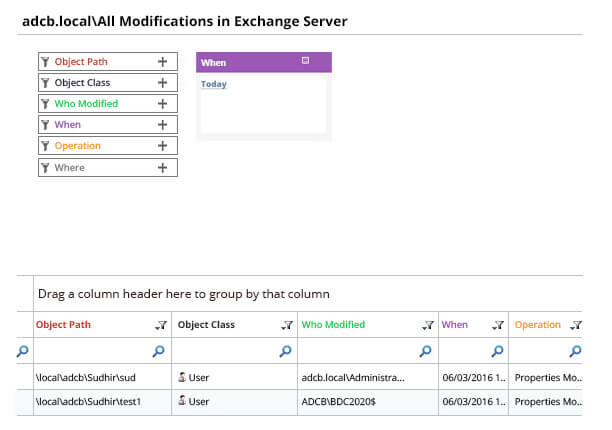Click the purple When panel title
This screenshot has width=612, height=430.
pyautogui.click(x=213, y=63)
